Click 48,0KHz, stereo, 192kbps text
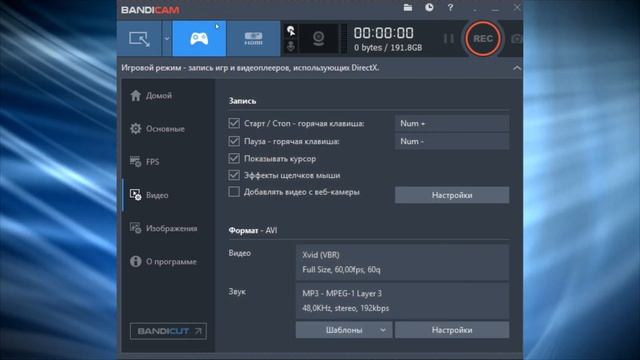Image resolution: width=640 pixels, height=360 pixels. click(x=346, y=308)
